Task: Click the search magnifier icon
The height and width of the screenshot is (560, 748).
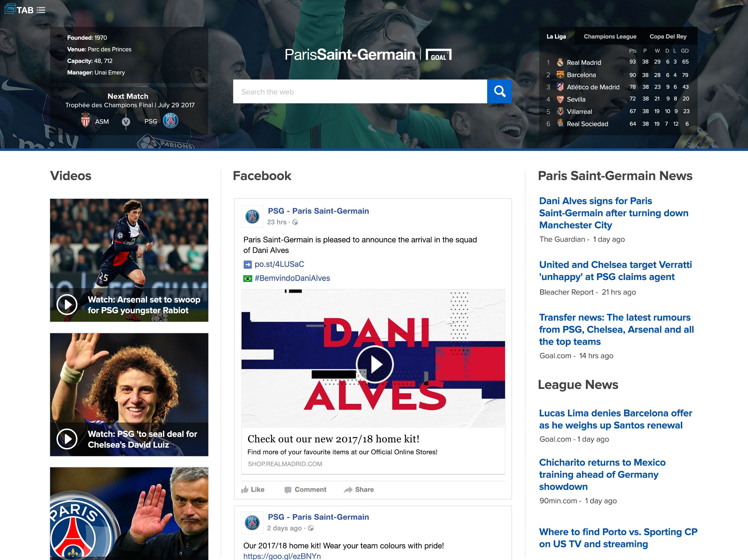Action: (x=499, y=91)
